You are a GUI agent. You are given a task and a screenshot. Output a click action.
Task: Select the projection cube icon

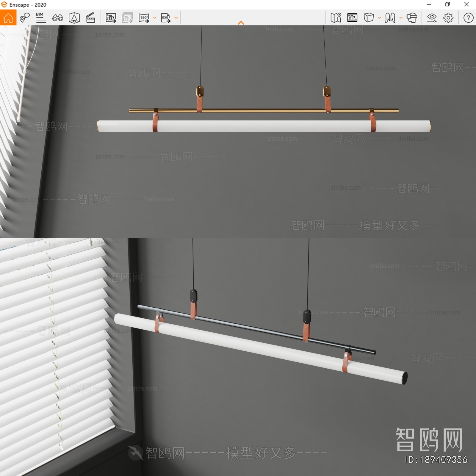[369, 18]
